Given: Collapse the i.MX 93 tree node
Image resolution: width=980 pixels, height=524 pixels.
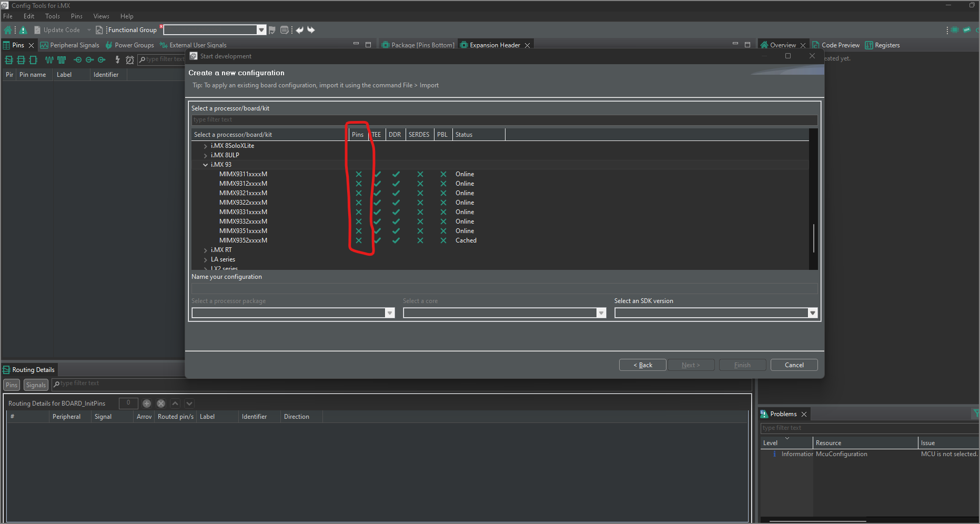Looking at the screenshot, I should click(205, 165).
